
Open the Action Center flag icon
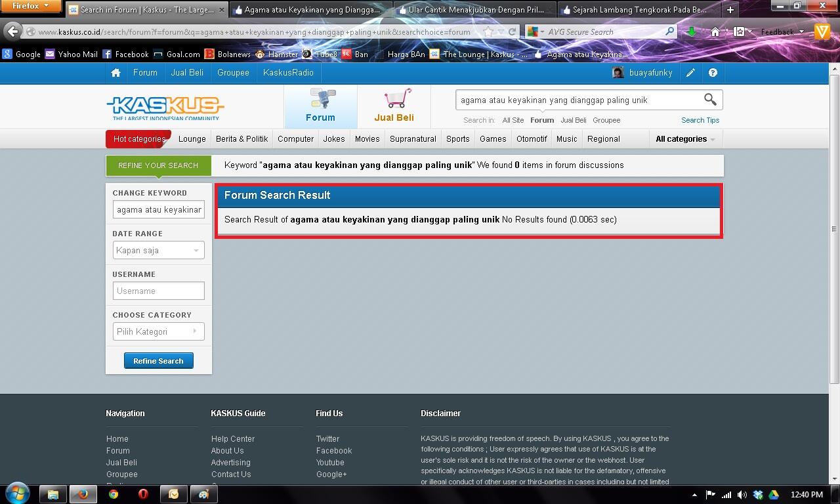coord(711,495)
